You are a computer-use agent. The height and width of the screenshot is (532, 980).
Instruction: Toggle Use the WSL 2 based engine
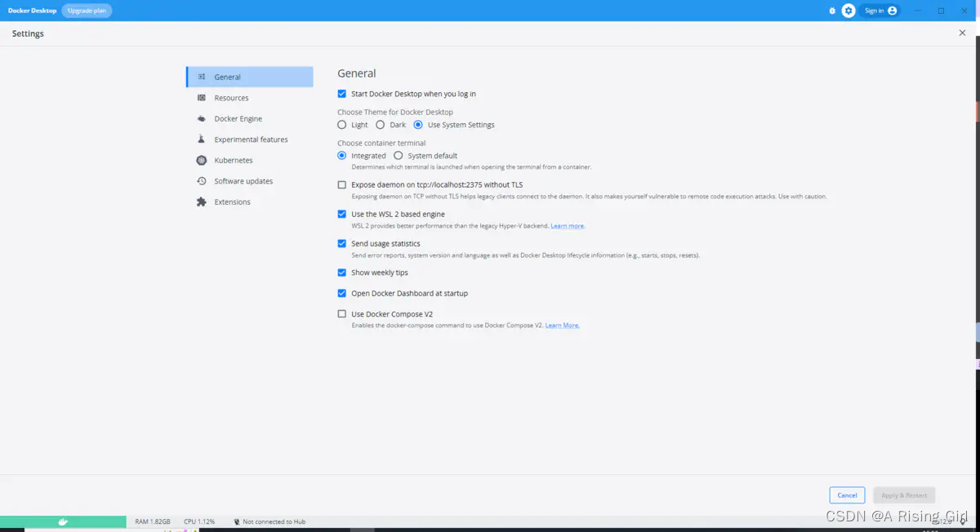pos(342,214)
